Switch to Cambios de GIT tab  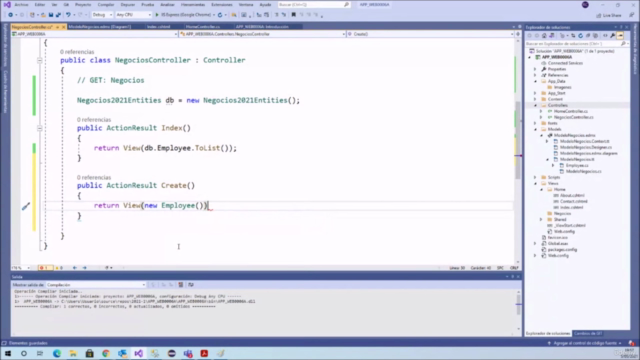pyautogui.click(x=588, y=333)
